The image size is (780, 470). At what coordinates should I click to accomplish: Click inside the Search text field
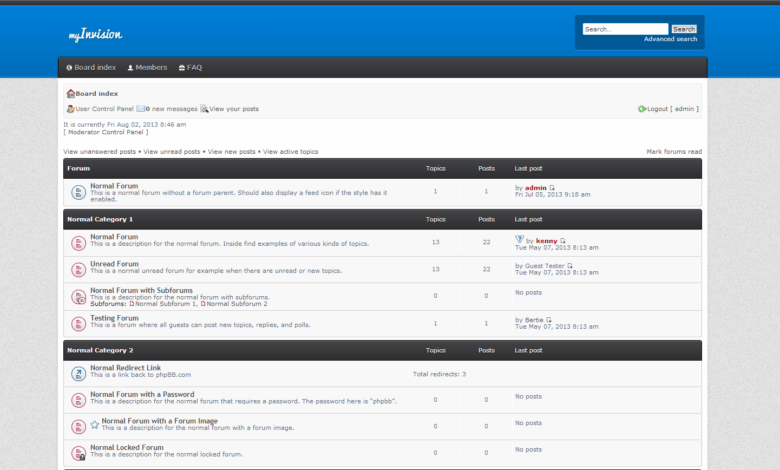coord(625,29)
